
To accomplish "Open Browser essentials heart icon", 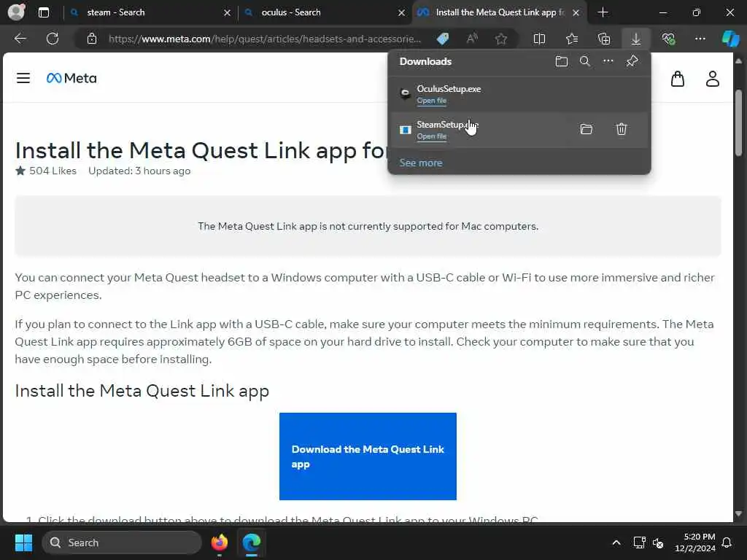I will pos(668,39).
